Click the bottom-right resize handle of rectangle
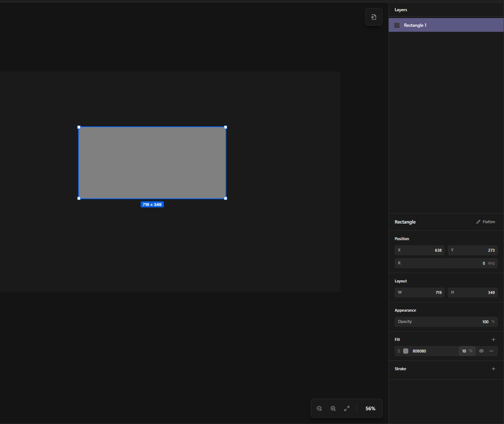504x424 pixels. pyautogui.click(x=226, y=198)
